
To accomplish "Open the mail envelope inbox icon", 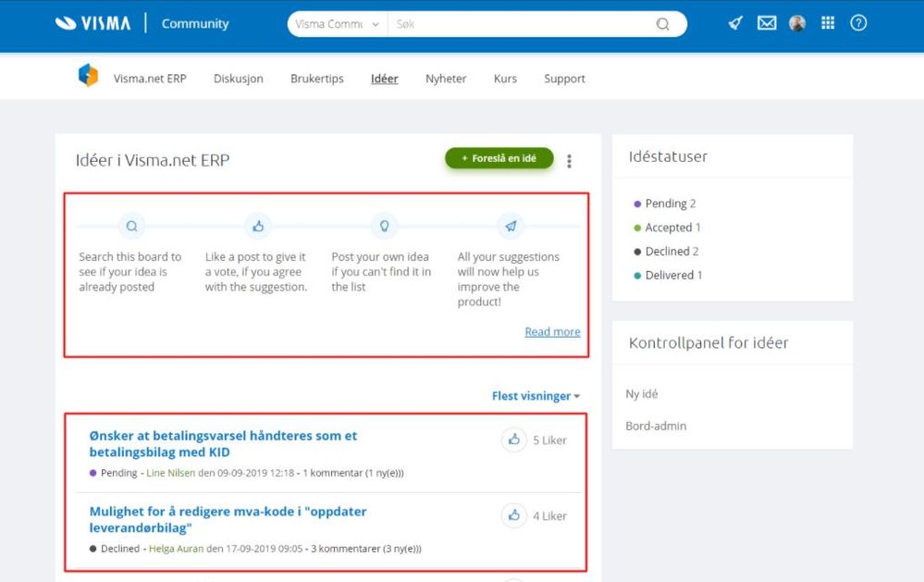I will coord(767,24).
